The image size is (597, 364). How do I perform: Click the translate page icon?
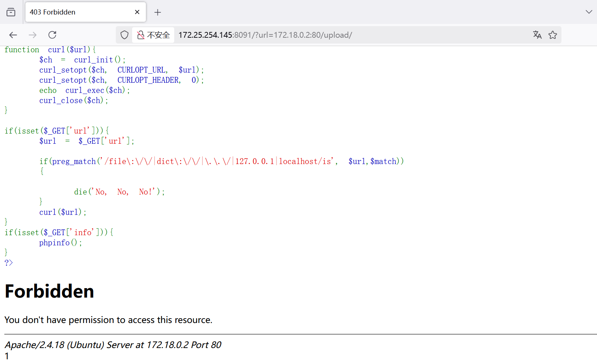537,35
